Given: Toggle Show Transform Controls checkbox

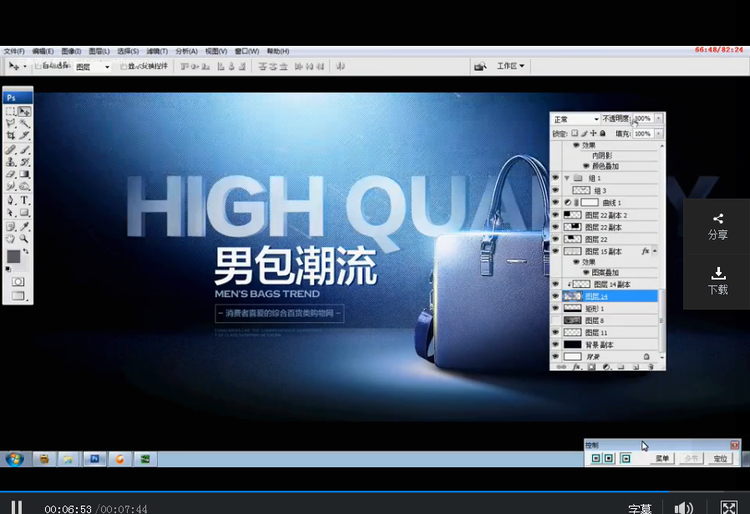Looking at the screenshot, I should click(x=123, y=66).
